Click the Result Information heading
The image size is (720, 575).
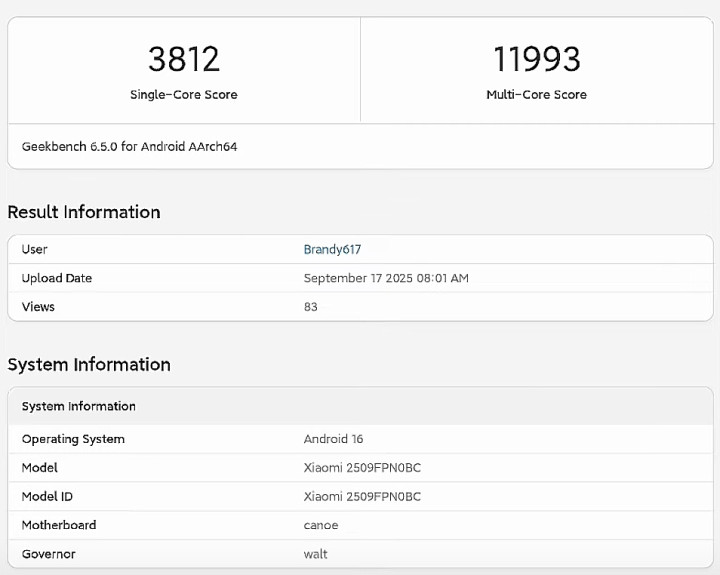[x=84, y=212]
